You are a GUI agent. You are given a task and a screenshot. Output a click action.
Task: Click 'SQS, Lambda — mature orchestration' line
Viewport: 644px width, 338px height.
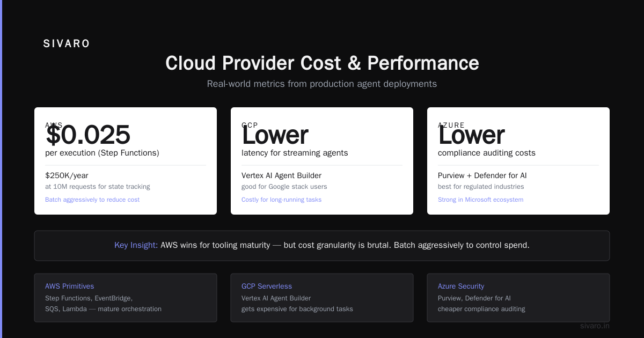103,309
